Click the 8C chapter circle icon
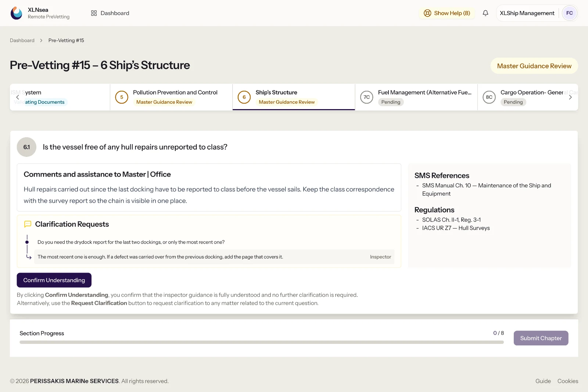The height and width of the screenshot is (392, 588). 489,97
